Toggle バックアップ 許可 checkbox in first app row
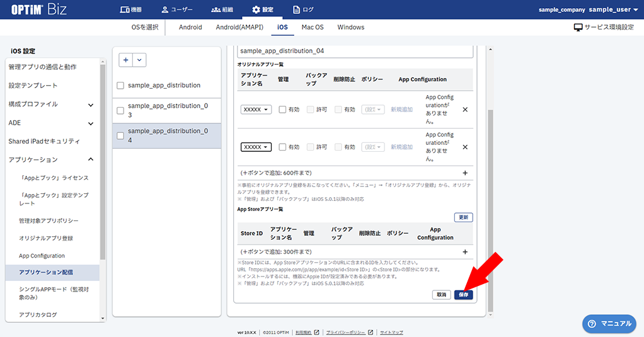This screenshot has width=644, height=337. pos(311,110)
